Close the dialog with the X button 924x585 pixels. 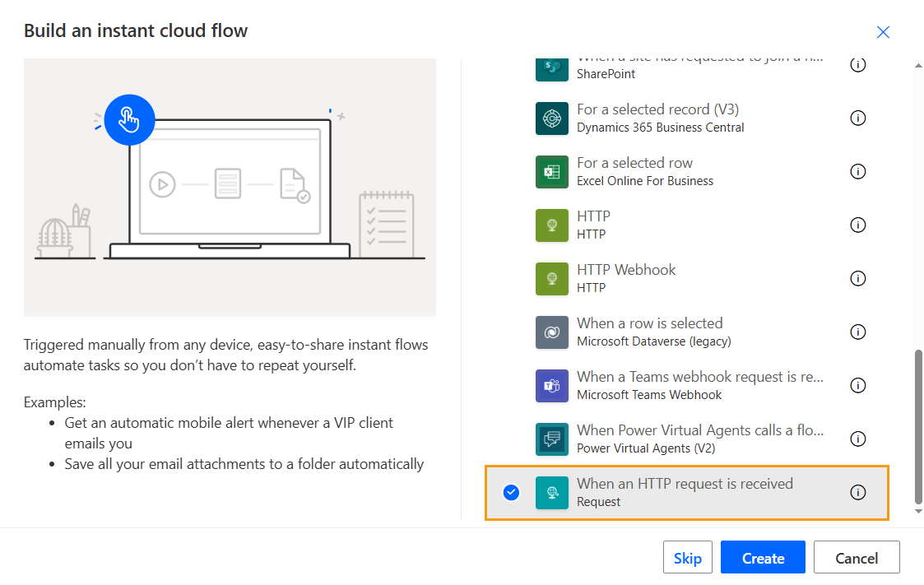(883, 32)
